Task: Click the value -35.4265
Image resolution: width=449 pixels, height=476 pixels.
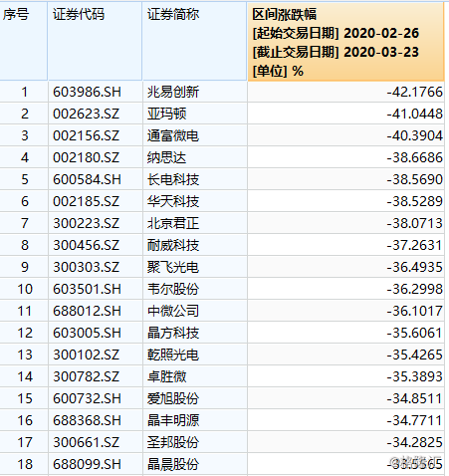Action: 415,355
